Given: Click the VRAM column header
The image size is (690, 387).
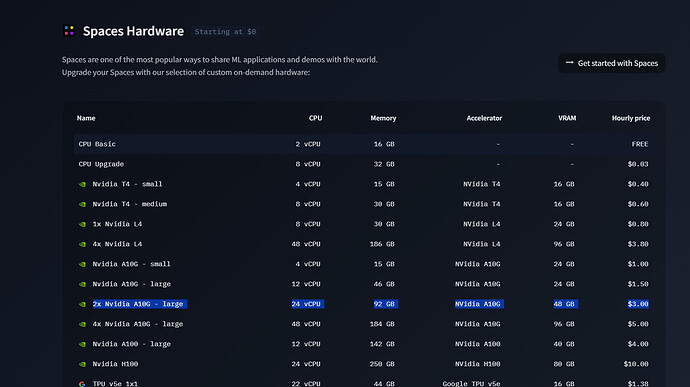Looking at the screenshot, I should (567, 118).
